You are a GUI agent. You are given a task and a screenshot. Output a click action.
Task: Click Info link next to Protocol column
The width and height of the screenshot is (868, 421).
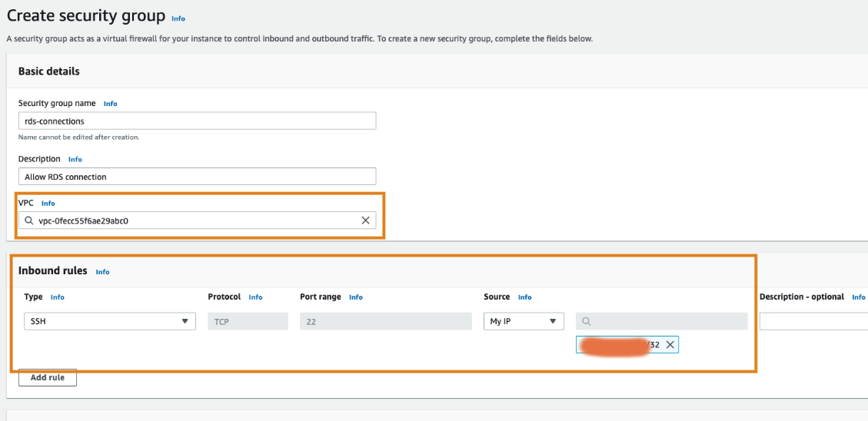[x=255, y=297]
